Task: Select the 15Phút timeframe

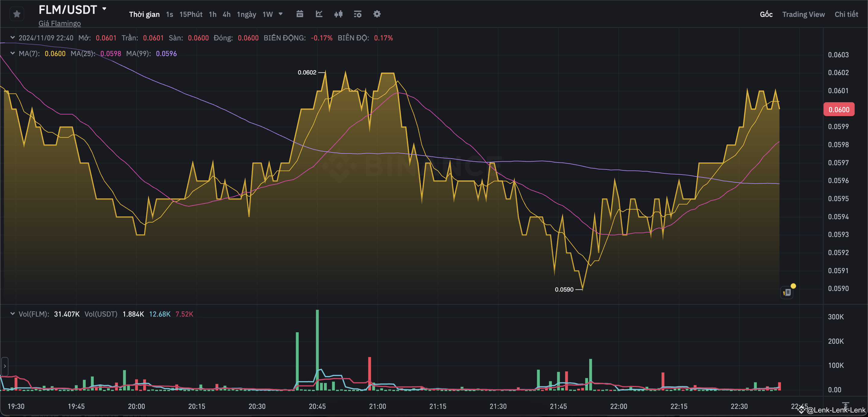Action: pyautogui.click(x=191, y=14)
